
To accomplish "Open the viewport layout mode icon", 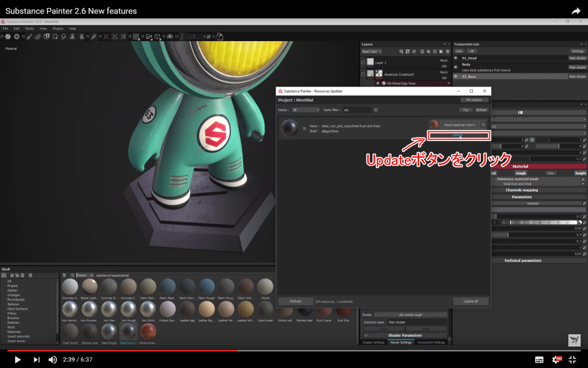I will tap(136, 36).
